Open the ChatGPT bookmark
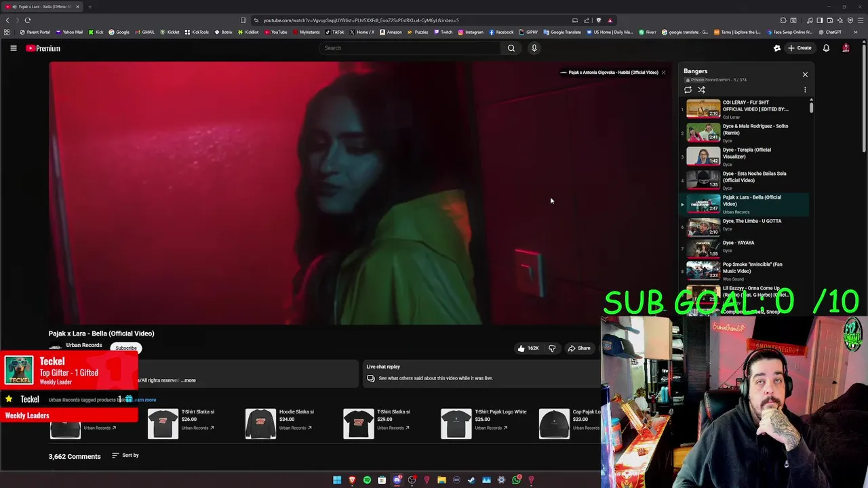Image resolution: width=868 pixels, height=488 pixels. point(830,32)
